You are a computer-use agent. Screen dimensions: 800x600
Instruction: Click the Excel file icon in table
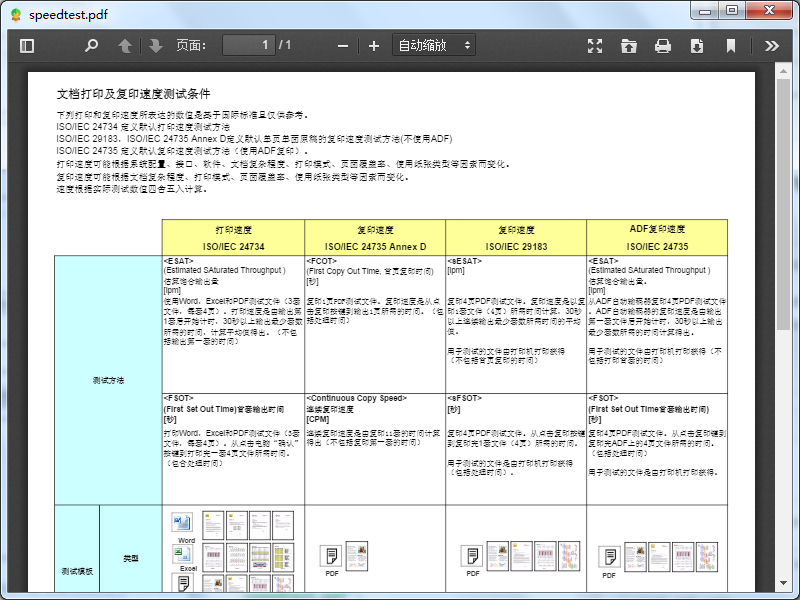tap(182, 554)
